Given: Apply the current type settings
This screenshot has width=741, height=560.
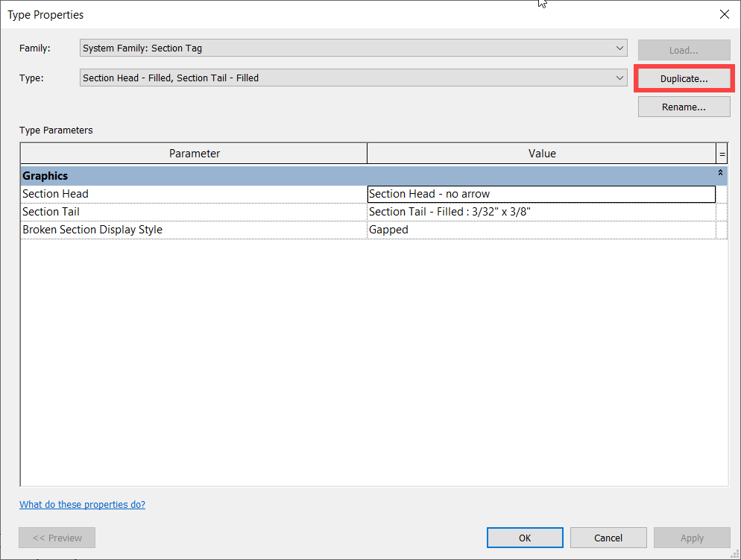Looking at the screenshot, I should pyautogui.click(x=692, y=537).
